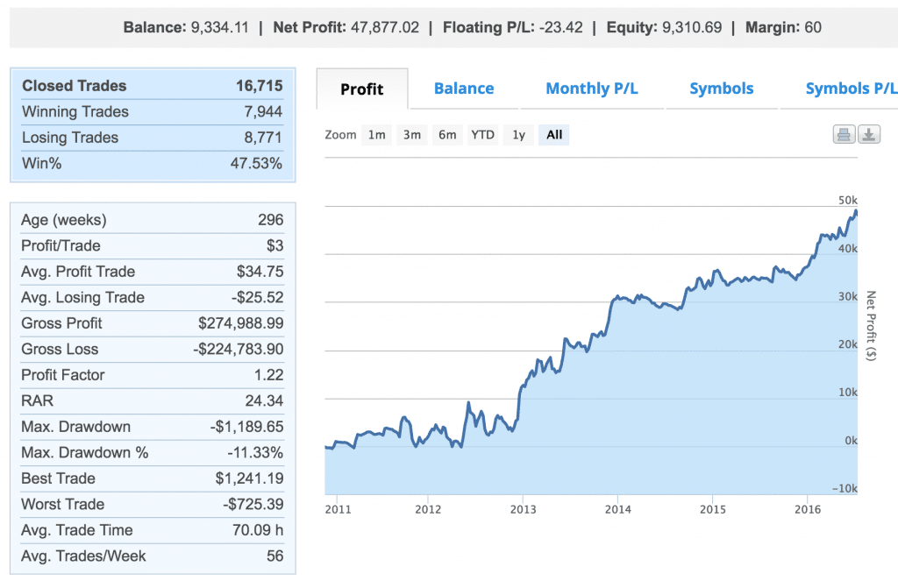This screenshot has width=898, height=588.
Task: Choose the 6m zoom range
Action: (447, 135)
